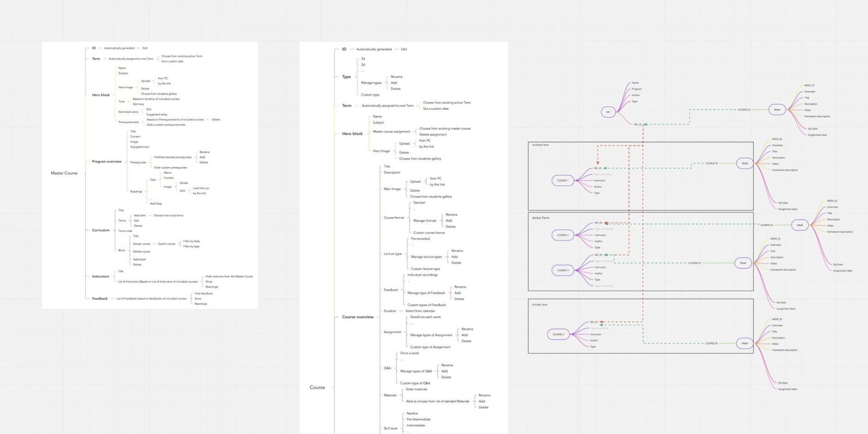Select the Curriculum branch node

click(x=101, y=230)
